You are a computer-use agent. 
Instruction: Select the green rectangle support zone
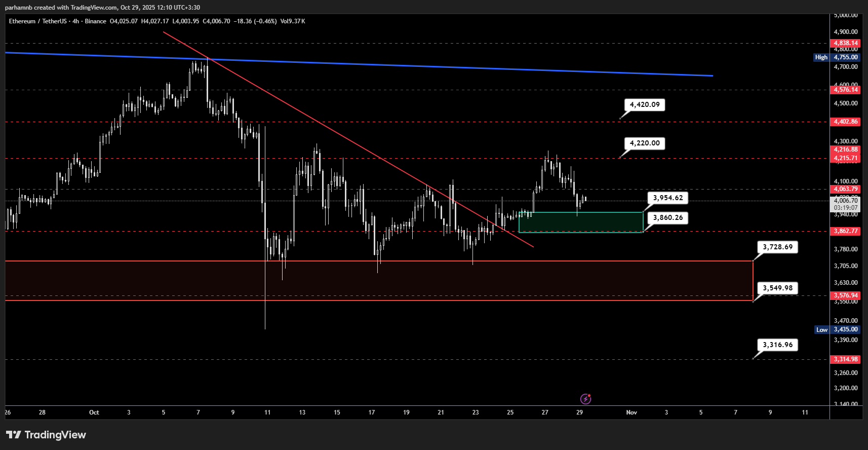pos(580,222)
